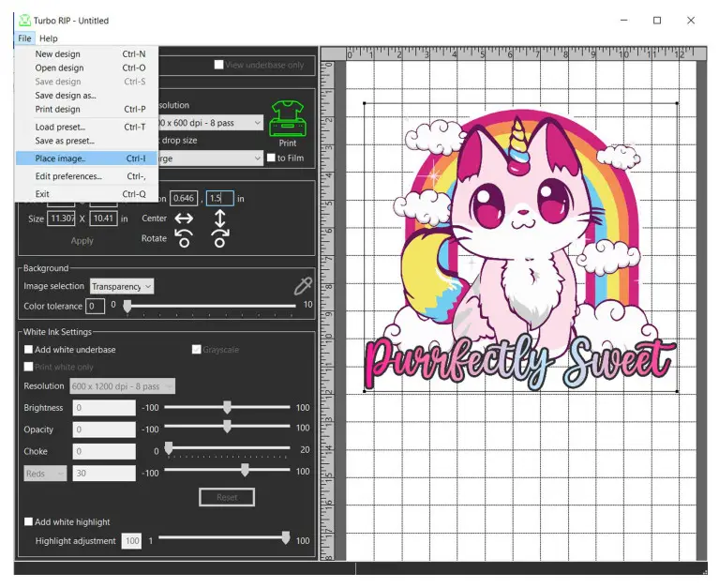Enable 'Add white underbase' checkbox
The image size is (719, 588).
pyautogui.click(x=28, y=350)
